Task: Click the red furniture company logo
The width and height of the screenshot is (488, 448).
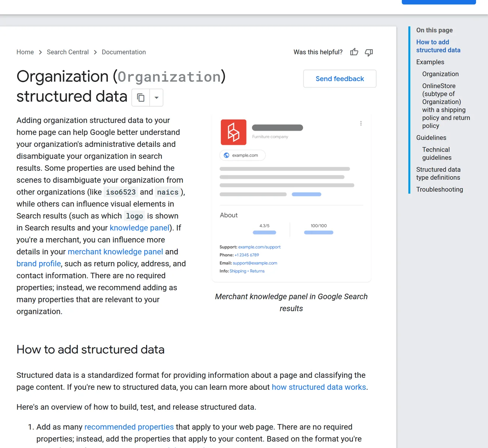Action: tap(233, 132)
